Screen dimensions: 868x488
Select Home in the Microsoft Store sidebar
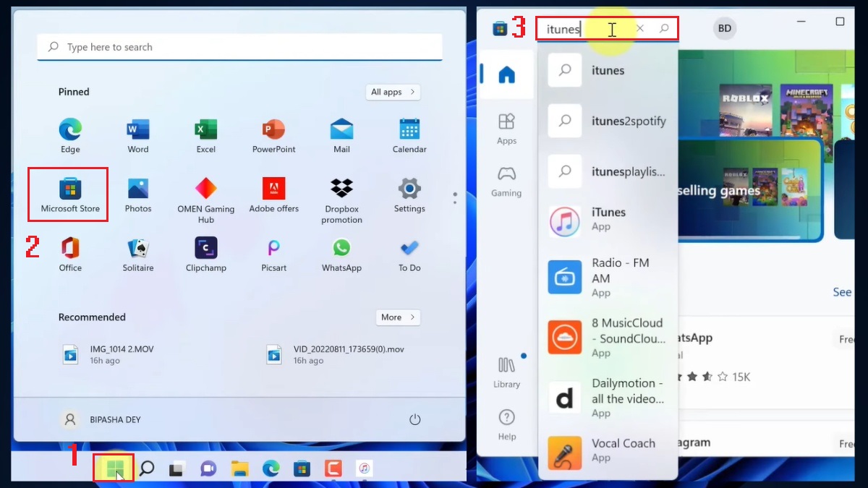[x=506, y=74]
